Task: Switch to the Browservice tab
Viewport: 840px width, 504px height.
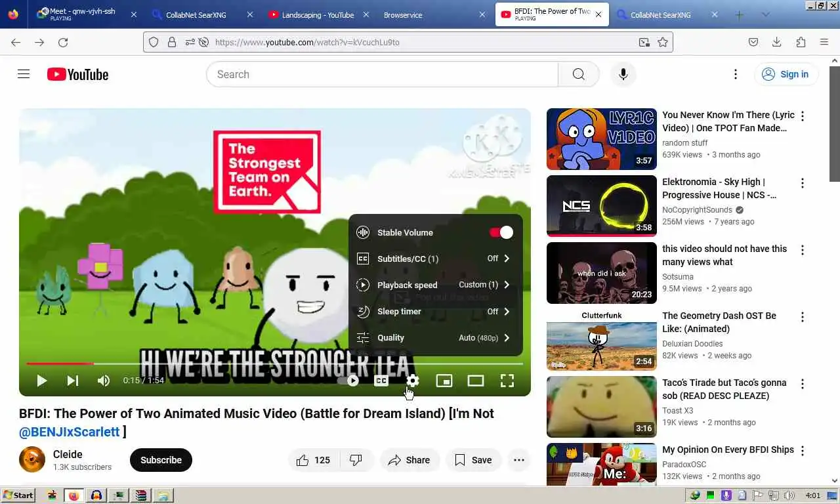Action: [x=434, y=14]
